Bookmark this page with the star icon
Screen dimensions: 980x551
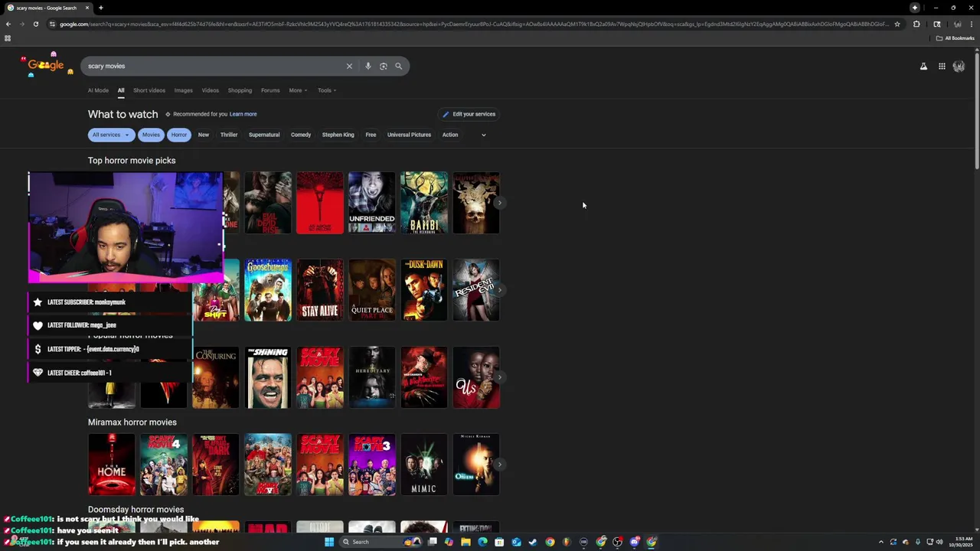click(x=897, y=24)
